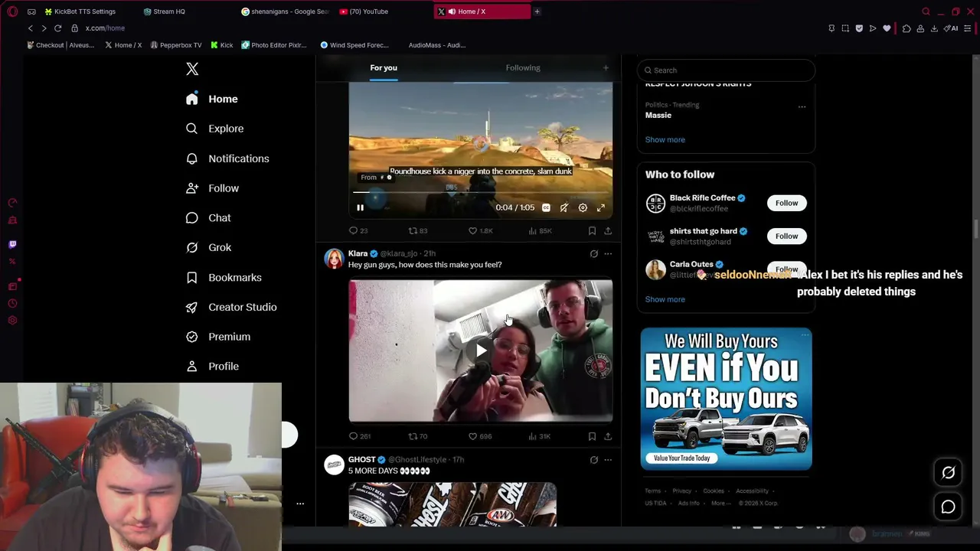Like Klara's post

(472, 436)
